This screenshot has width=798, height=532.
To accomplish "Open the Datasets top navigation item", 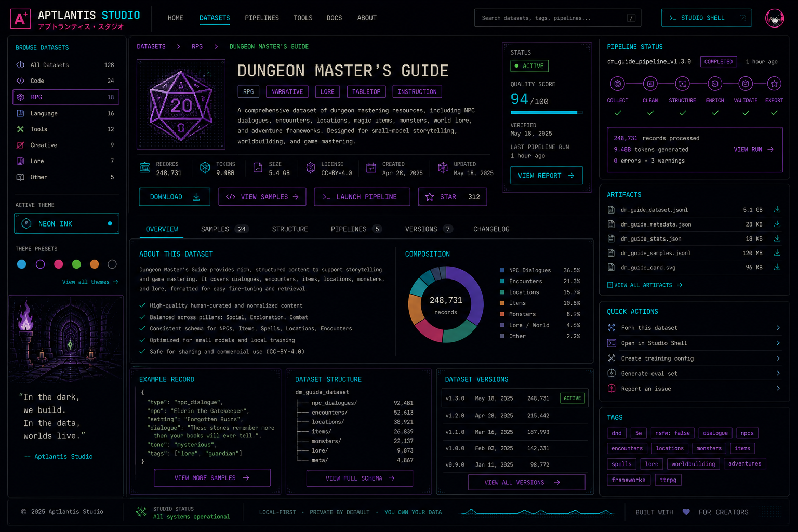I will pos(215,18).
